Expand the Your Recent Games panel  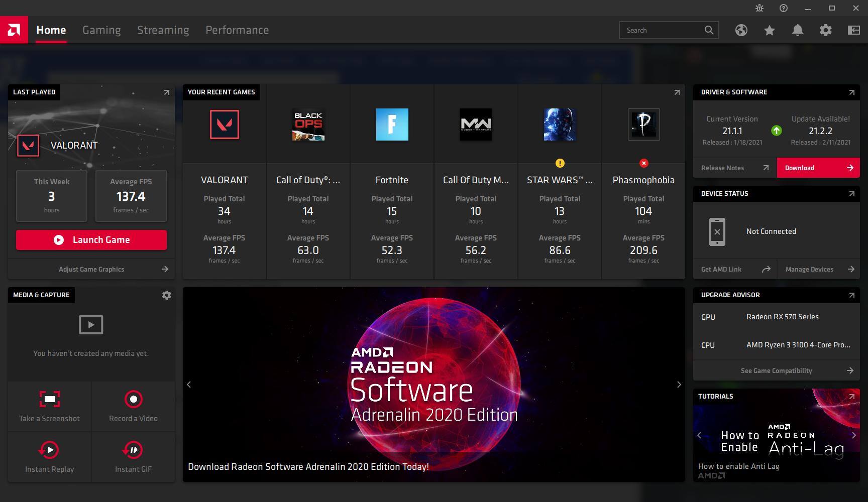pyautogui.click(x=677, y=92)
